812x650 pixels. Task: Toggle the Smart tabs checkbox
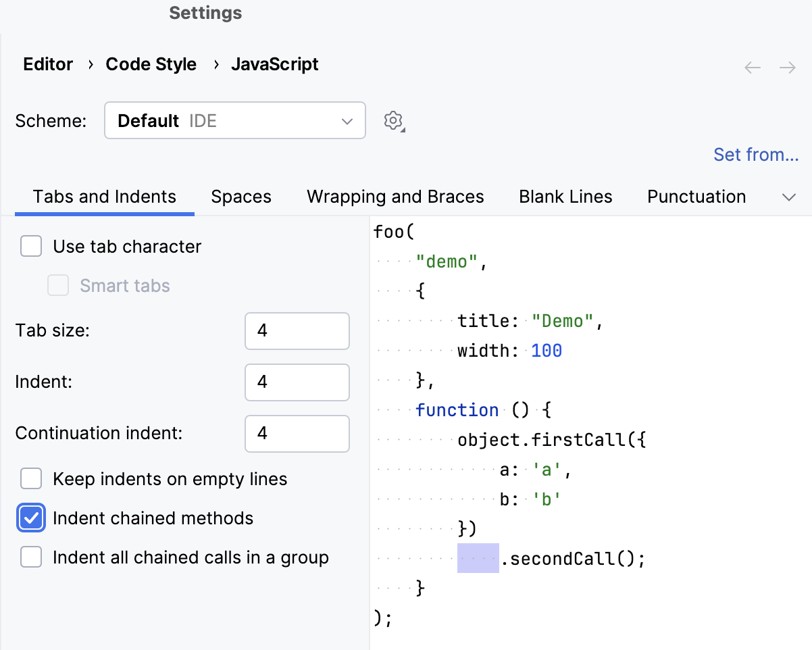click(x=58, y=285)
